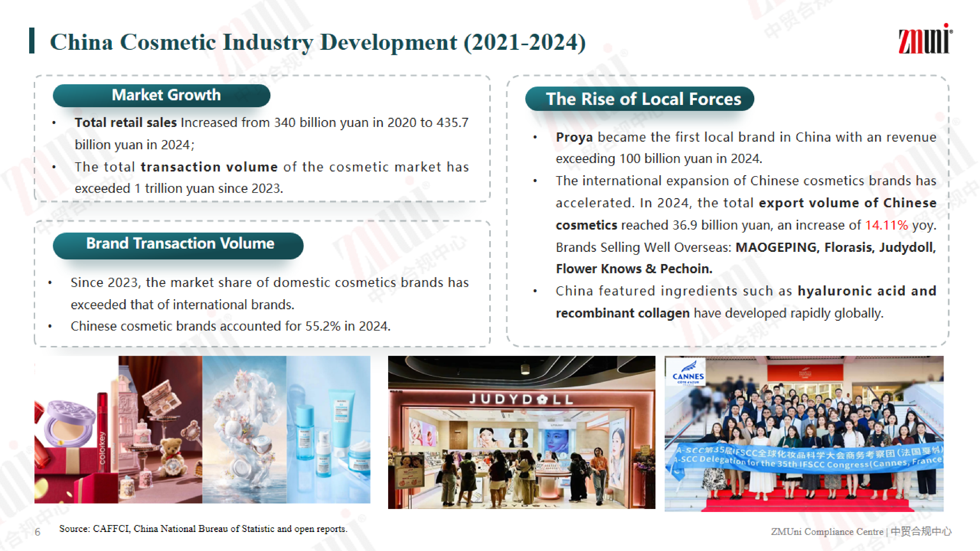Click the source citation footnote text
This screenshot has width=980, height=551.
pos(203,529)
